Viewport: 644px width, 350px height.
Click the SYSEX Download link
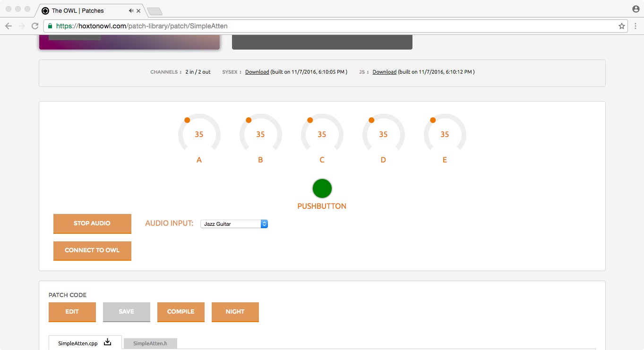[x=257, y=72]
